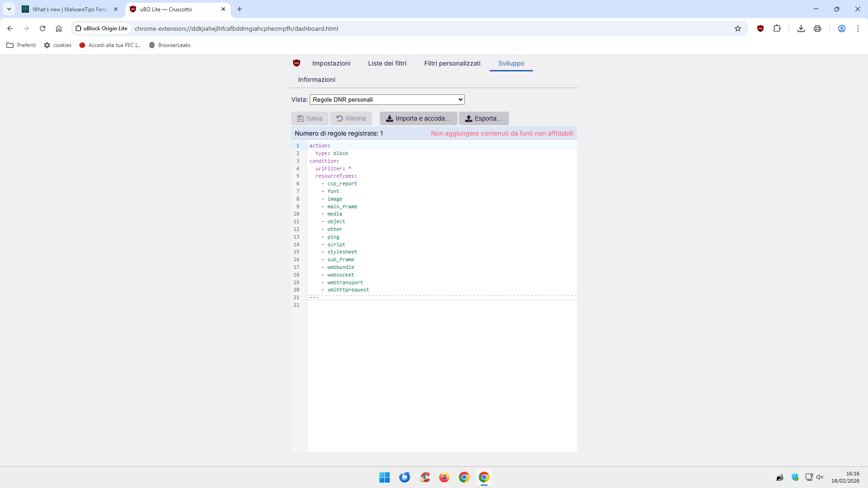Open the uBlock Origin Lite toolbar extension icon

pos(760,28)
